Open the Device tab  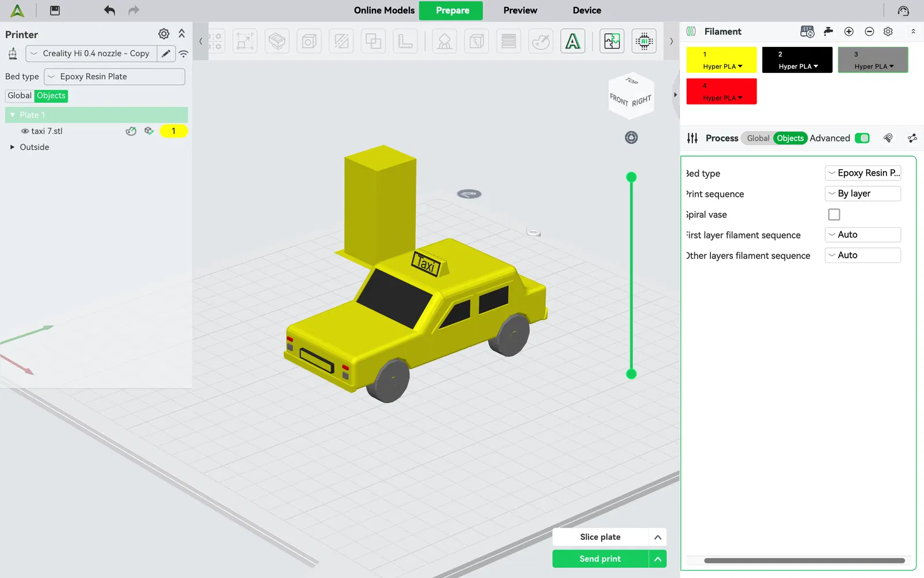pyautogui.click(x=587, y=10)
